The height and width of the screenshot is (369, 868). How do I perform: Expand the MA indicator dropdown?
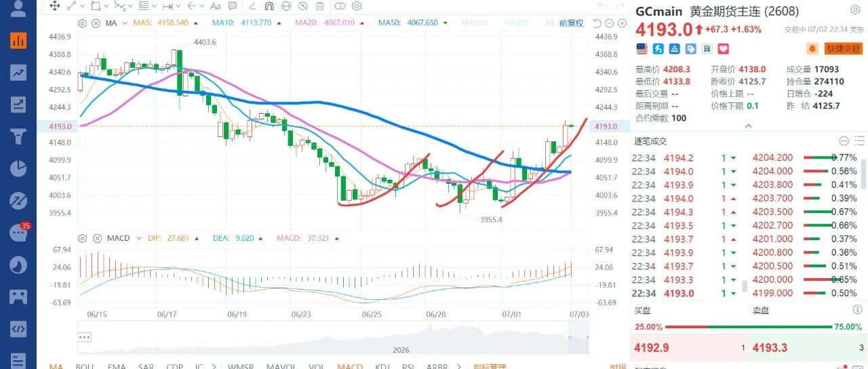(x=126, y=23)
